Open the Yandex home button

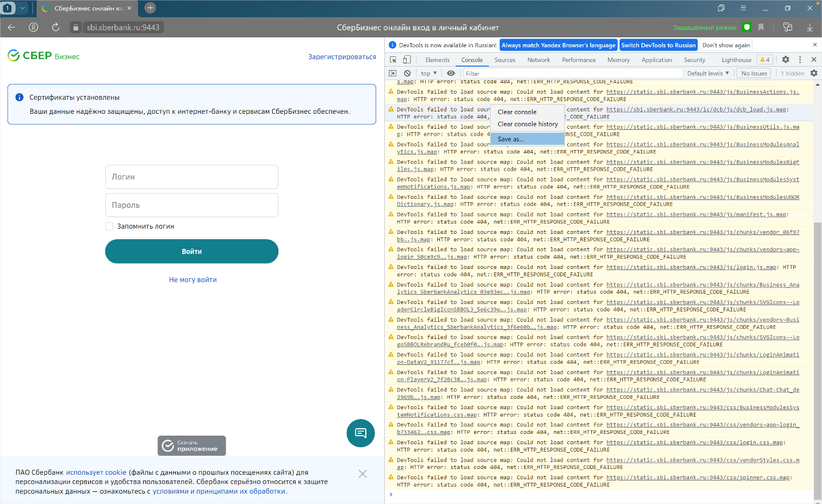(x=33, y=27)
